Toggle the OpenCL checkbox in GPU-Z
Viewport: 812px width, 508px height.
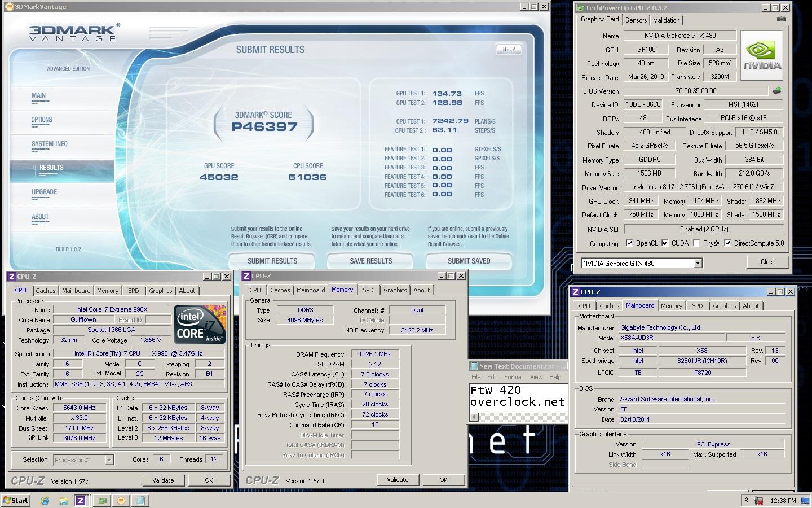(x=629, y=243)
